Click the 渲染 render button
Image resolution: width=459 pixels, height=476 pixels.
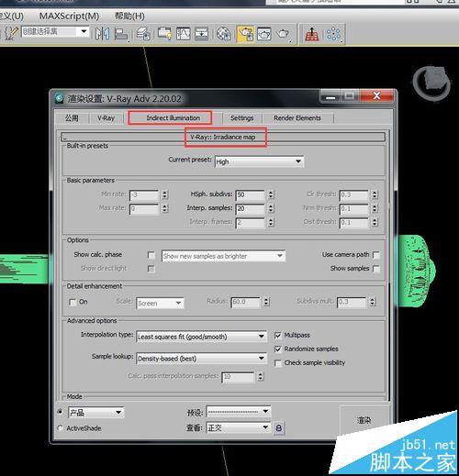click(x=364, y=420)
